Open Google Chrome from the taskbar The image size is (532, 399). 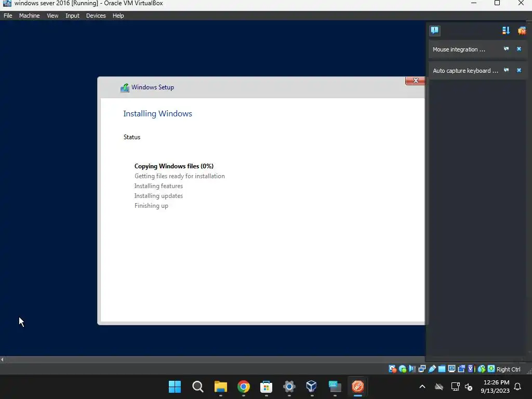tap(243, 387)
